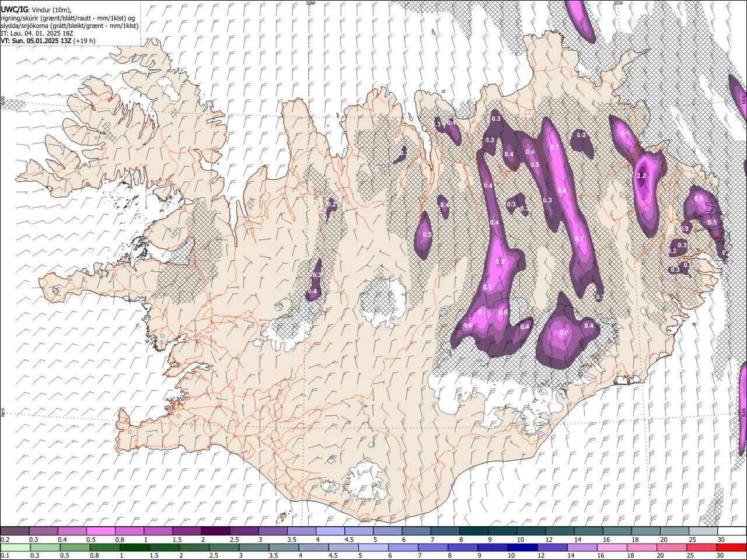
Task: Select upper legend swatch between 4 and 4.5
Action: pos(330,531)
